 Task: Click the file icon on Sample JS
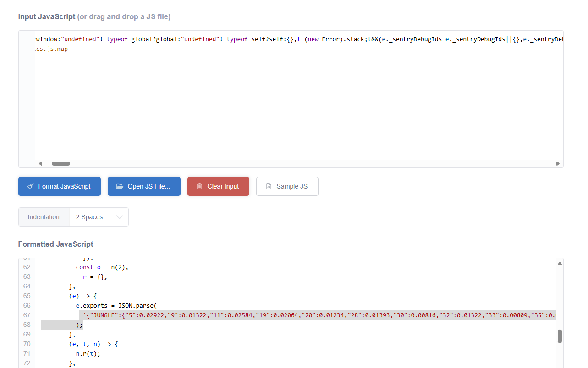click(269, 186)
